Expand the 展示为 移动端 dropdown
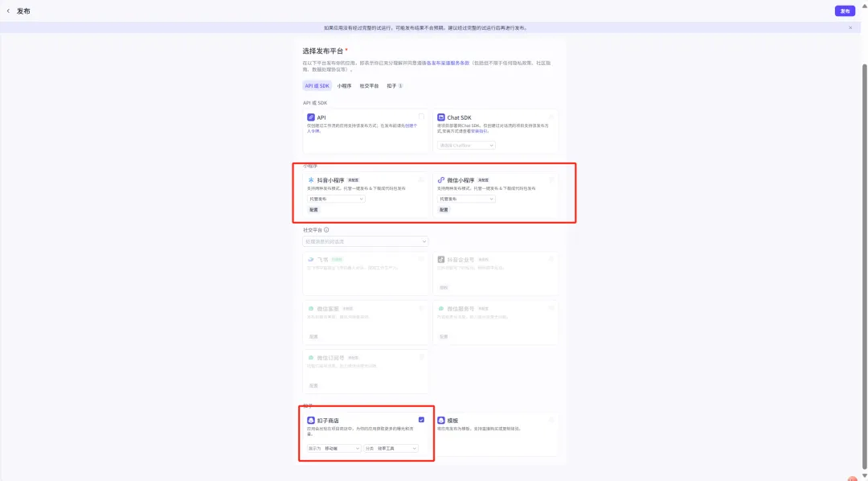 [x=334, y=448]
